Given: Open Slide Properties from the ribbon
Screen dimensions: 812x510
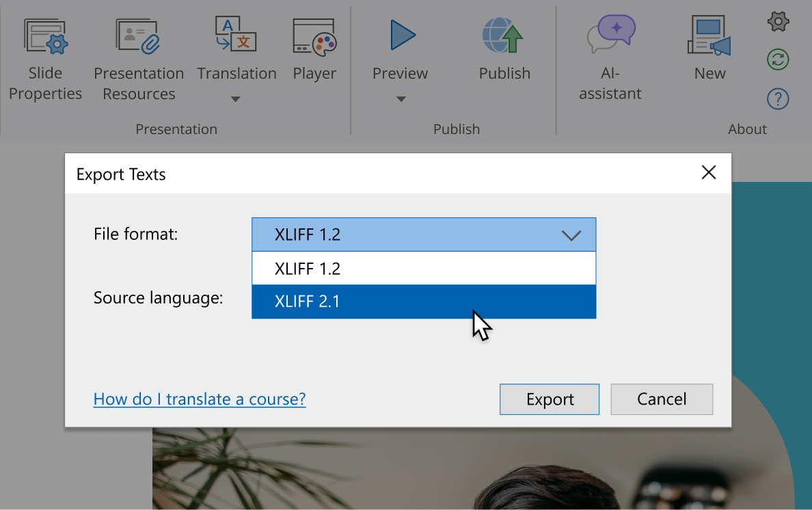Looking at the screenshot, I should (x=46, y=58).
